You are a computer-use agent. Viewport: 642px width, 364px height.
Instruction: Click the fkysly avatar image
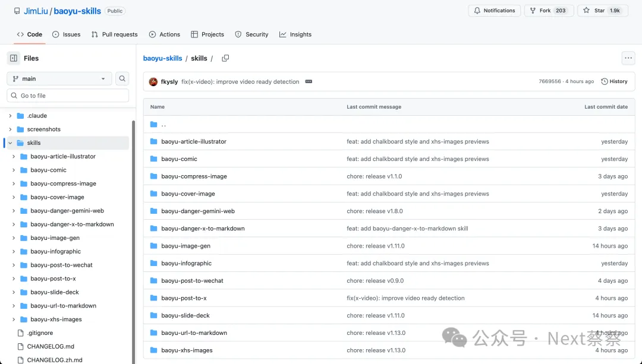point(153,82)
